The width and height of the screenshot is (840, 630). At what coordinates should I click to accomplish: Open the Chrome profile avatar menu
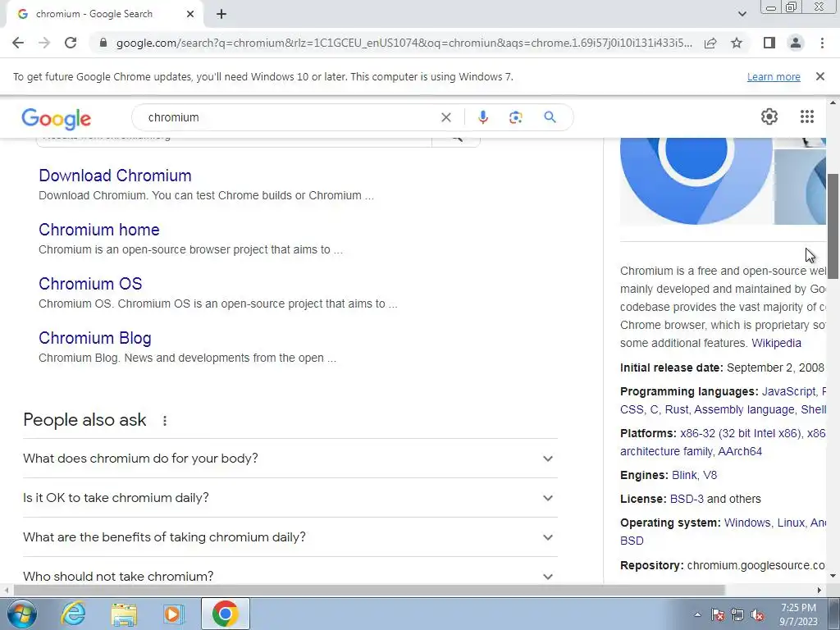click(796, 43)
